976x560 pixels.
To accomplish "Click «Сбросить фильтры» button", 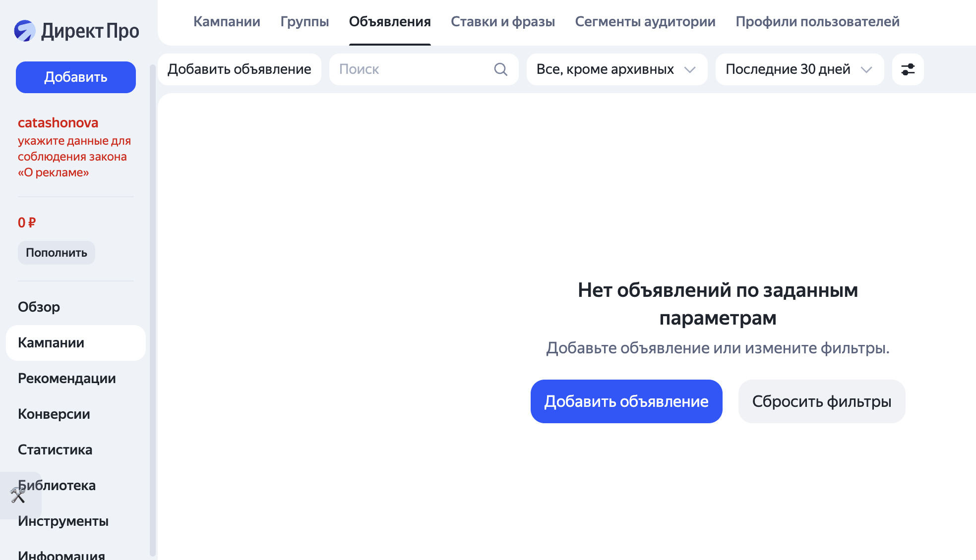I will pyautogui.click(x=821, y=401).
